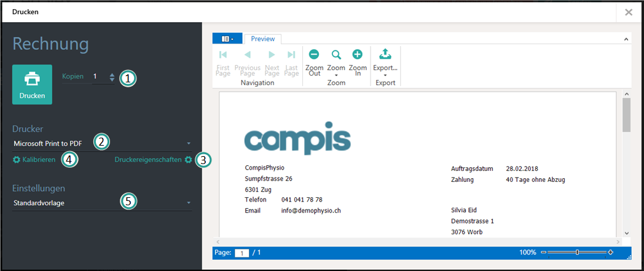The image size is (644, 271).
Task: Open the Kalibrieren link
Action: point(39,160)
